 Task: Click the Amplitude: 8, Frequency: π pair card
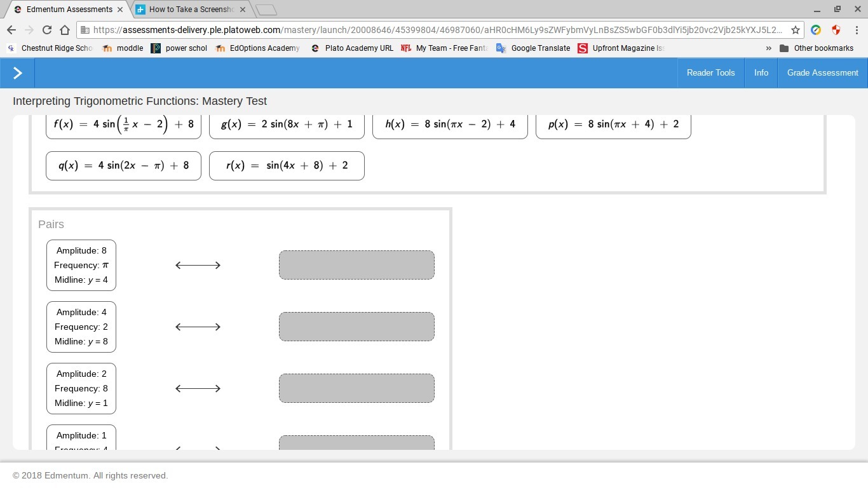pyautogui.click(x=81, y=265)
